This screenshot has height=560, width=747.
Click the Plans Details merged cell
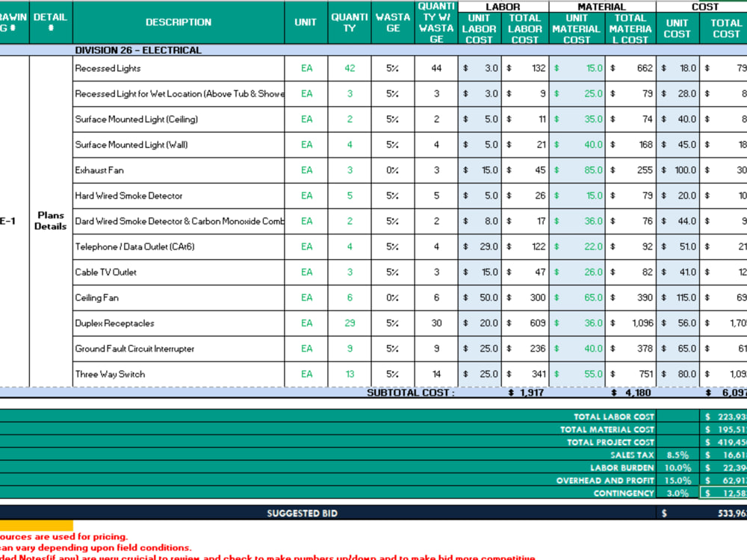tap(51, 221)
